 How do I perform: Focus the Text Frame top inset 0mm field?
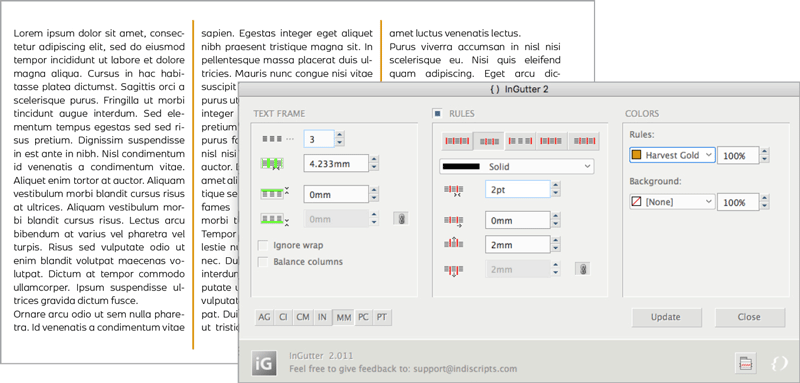coord(336,194)
